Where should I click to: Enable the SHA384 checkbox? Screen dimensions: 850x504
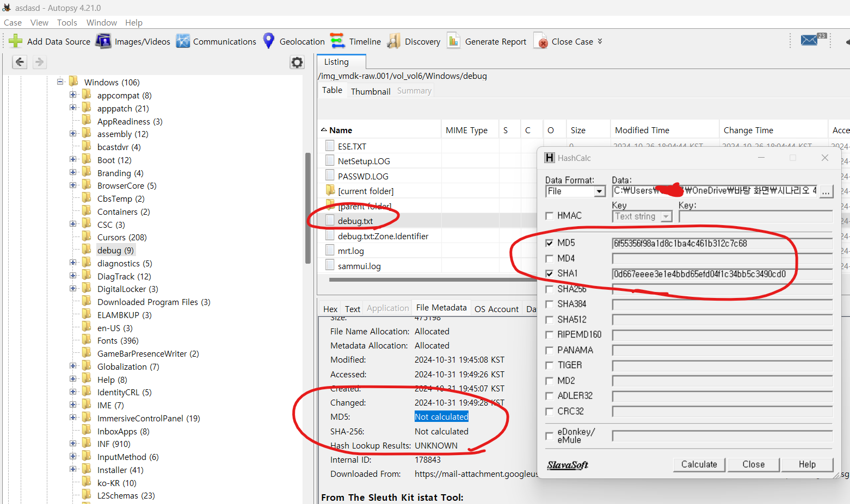(550, 304)
